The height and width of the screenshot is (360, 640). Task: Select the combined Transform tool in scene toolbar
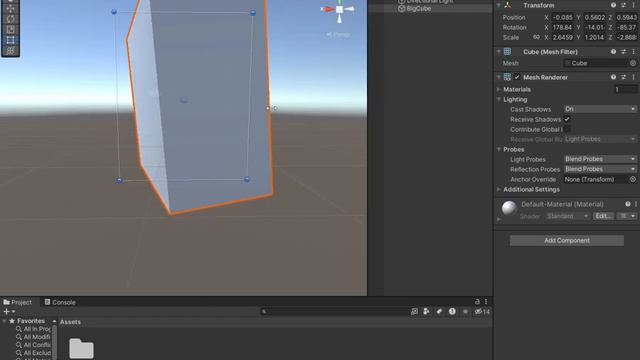click(x=11, y=51)
